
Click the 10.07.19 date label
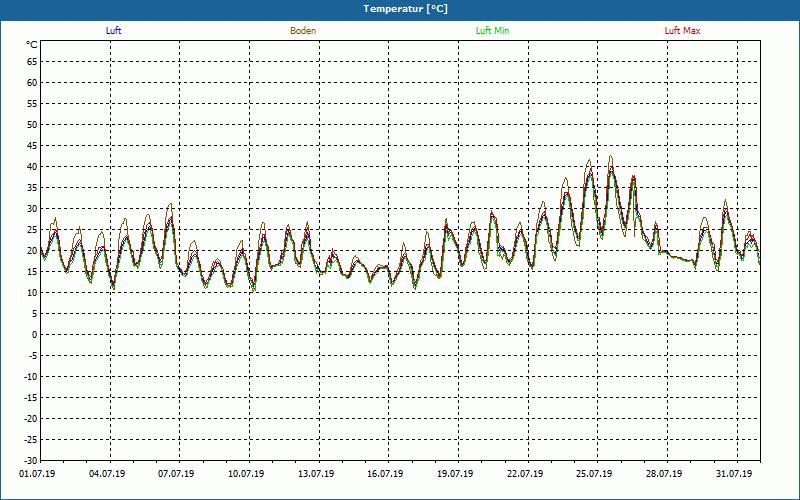(246, 474)
